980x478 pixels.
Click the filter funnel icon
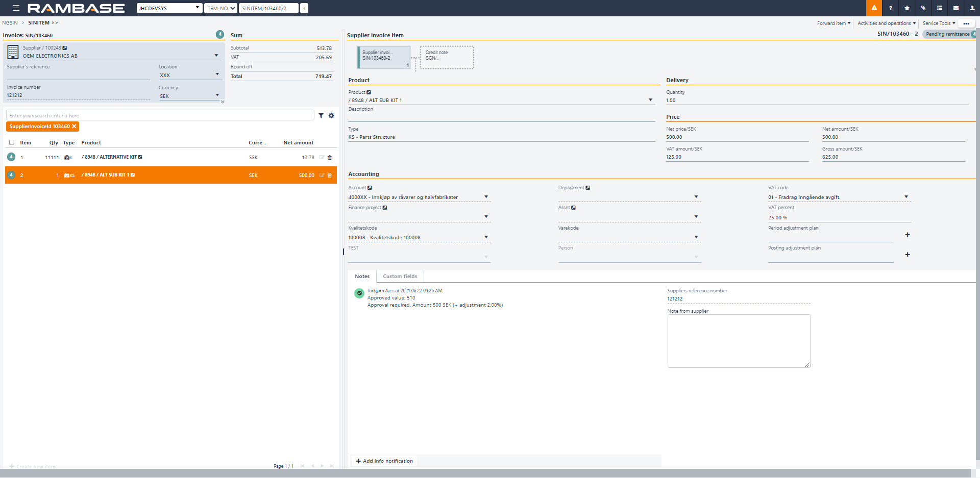coord(321,116)
